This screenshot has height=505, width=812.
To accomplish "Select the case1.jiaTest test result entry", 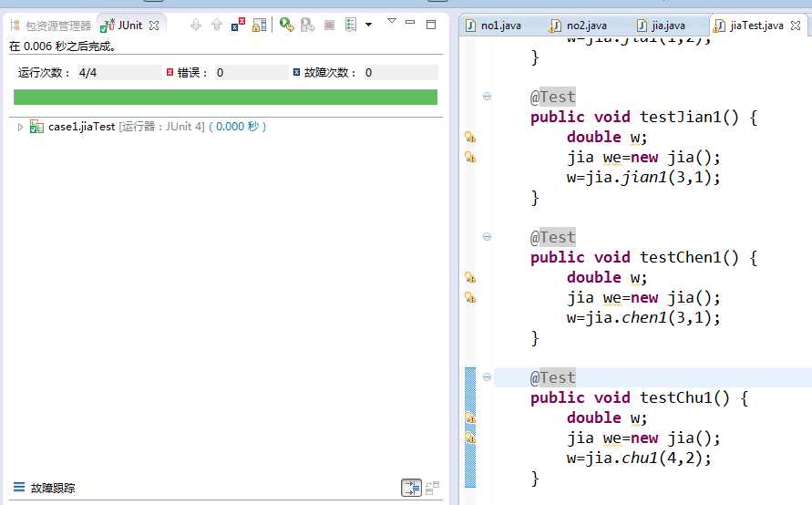I will click(82, 127).
